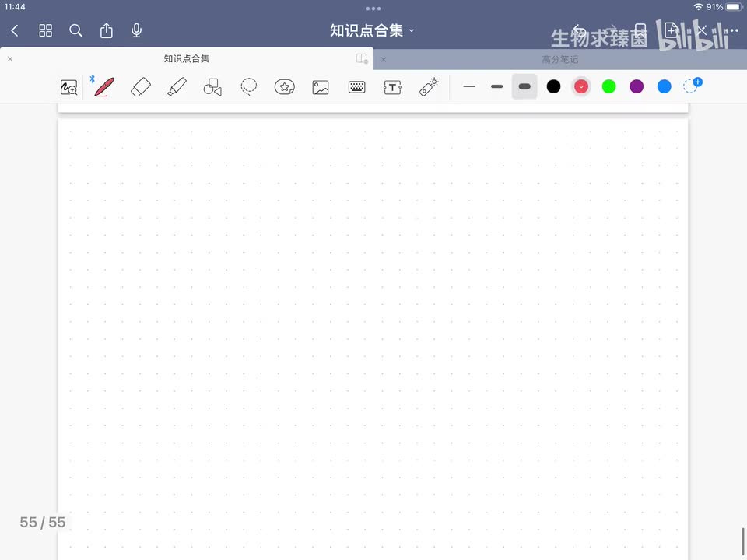747x560 pixels.
Task: Select the zoom window writing tool
Action: (x=68, y=87)
